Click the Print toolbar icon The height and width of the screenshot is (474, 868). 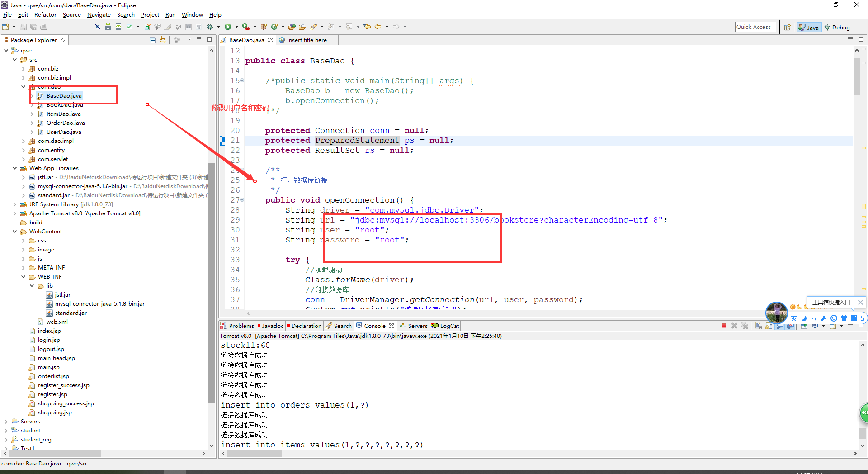coord(43,27)
